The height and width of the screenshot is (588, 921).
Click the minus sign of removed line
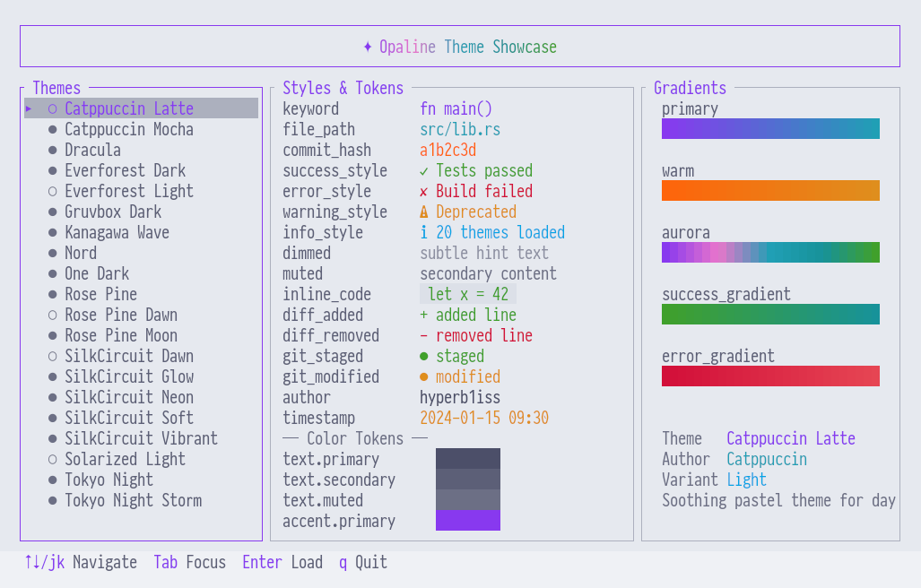(x=424, y=335)
